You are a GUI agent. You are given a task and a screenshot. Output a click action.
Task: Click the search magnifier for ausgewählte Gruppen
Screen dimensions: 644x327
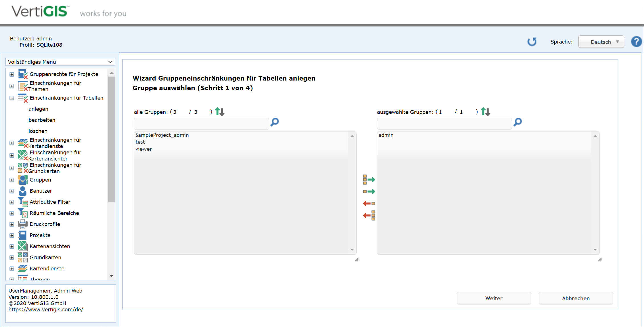517,122
